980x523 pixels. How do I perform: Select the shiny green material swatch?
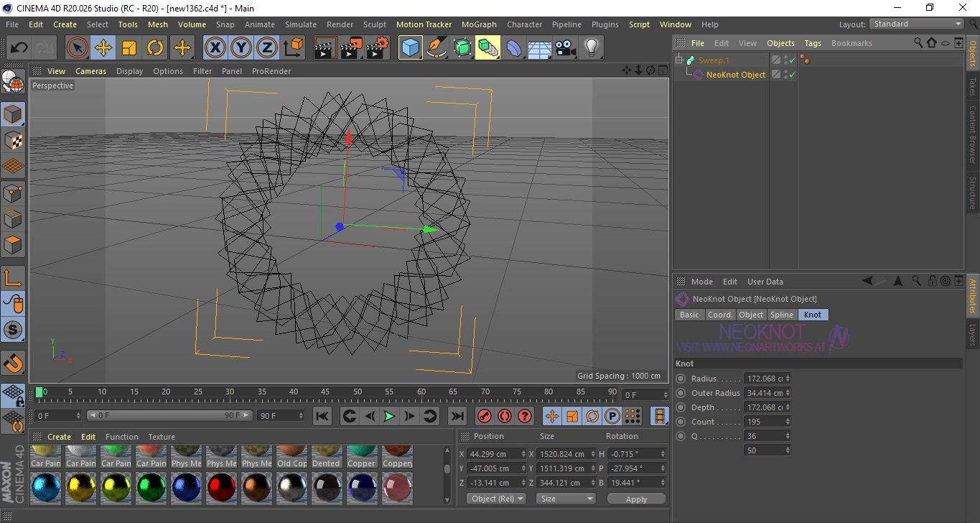151,488
